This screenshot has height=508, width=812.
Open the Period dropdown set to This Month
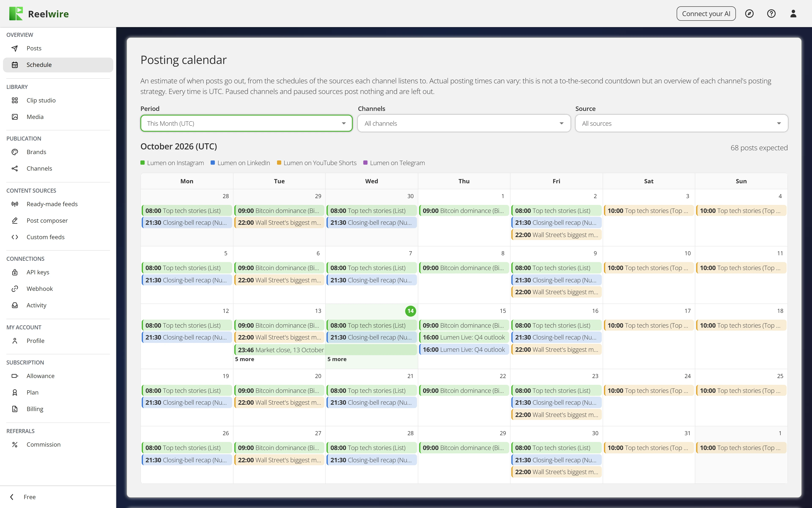pos(246,124)
